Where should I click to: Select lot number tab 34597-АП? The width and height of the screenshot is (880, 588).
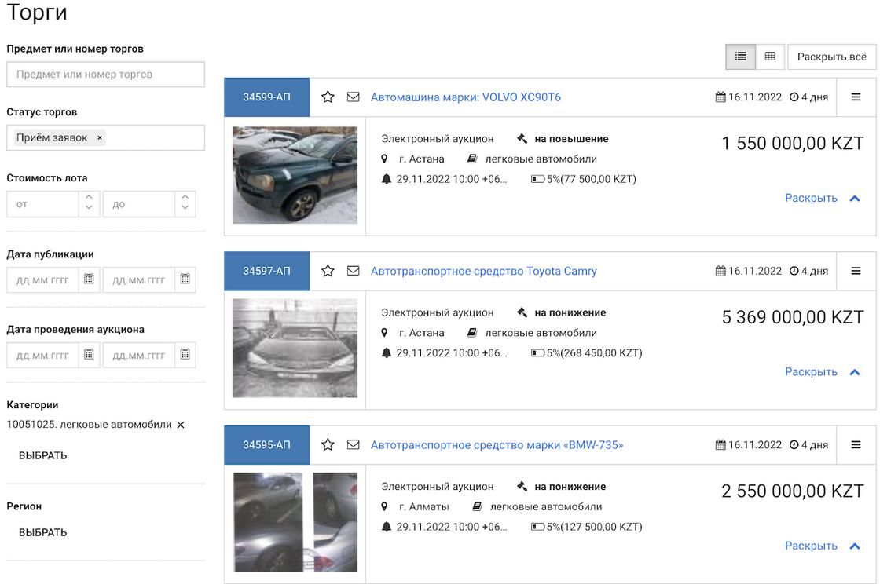pyautogui.click(x=266, y=271)
